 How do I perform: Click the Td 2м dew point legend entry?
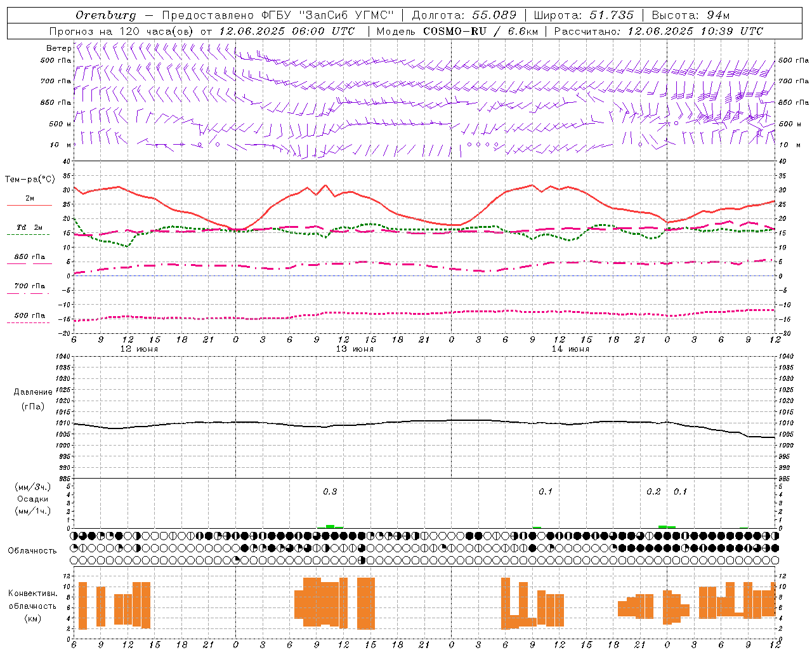[29, 227]
